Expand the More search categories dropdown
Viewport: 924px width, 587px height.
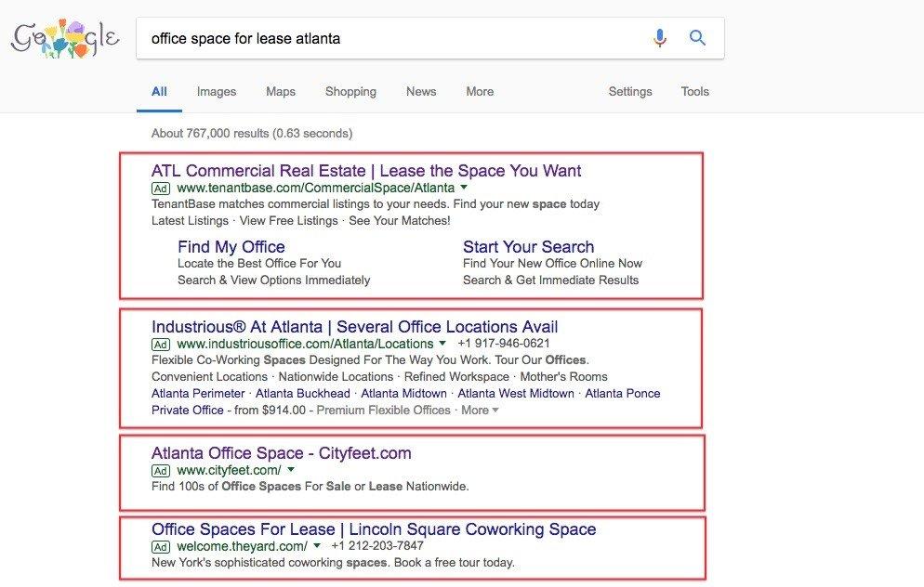coord(479,91)
